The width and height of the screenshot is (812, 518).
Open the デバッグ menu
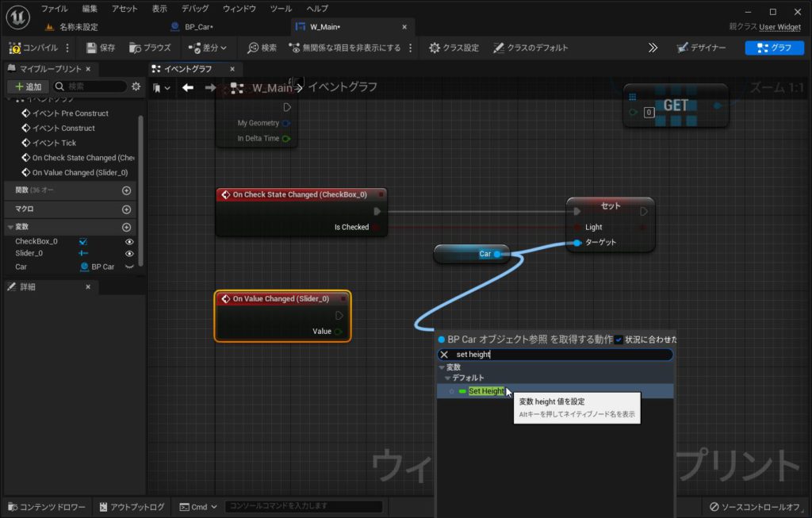tap(195, 9)
